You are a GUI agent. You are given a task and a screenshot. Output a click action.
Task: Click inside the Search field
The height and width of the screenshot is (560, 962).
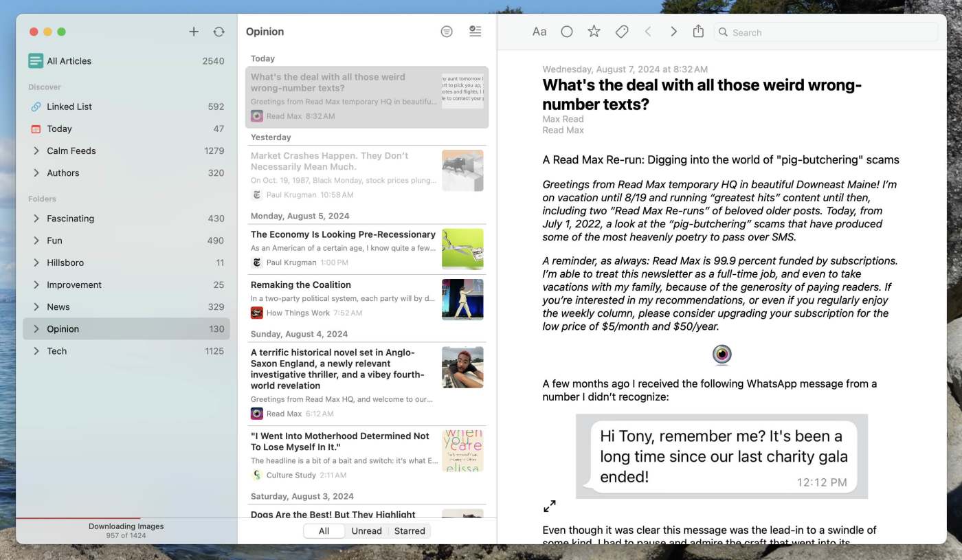coord(826,32)
